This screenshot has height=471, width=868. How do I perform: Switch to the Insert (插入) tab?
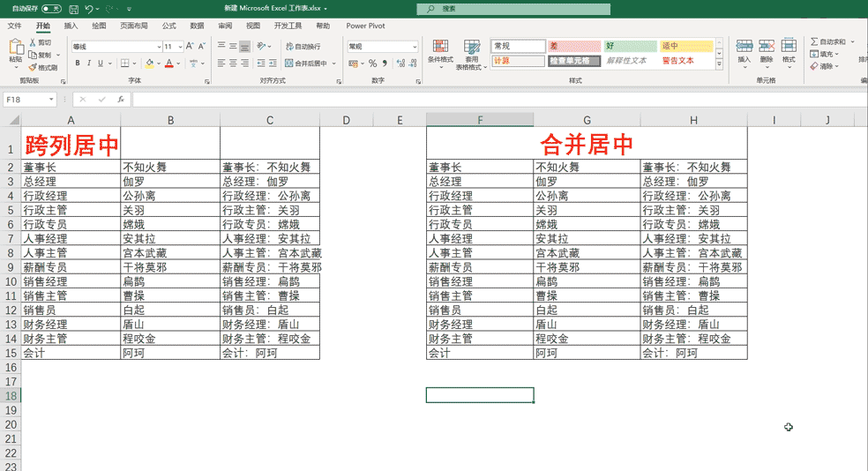pyautogui.click(x=71, y=26)
